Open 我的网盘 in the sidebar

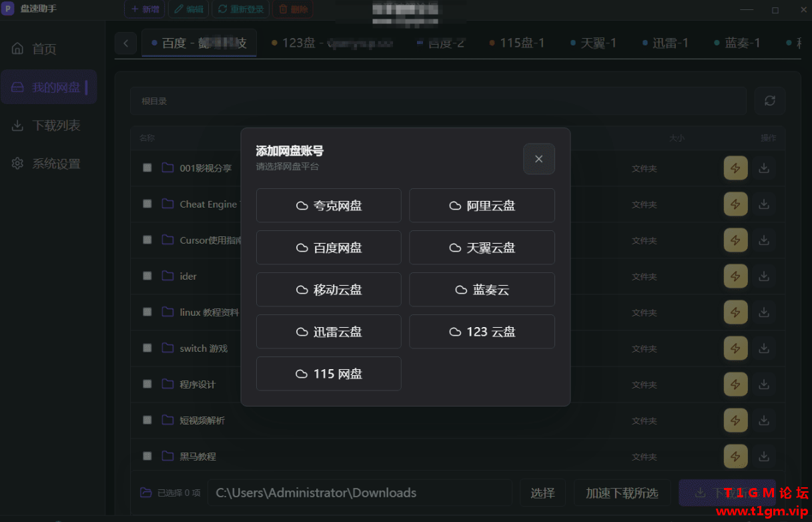(x=49, y=87)
